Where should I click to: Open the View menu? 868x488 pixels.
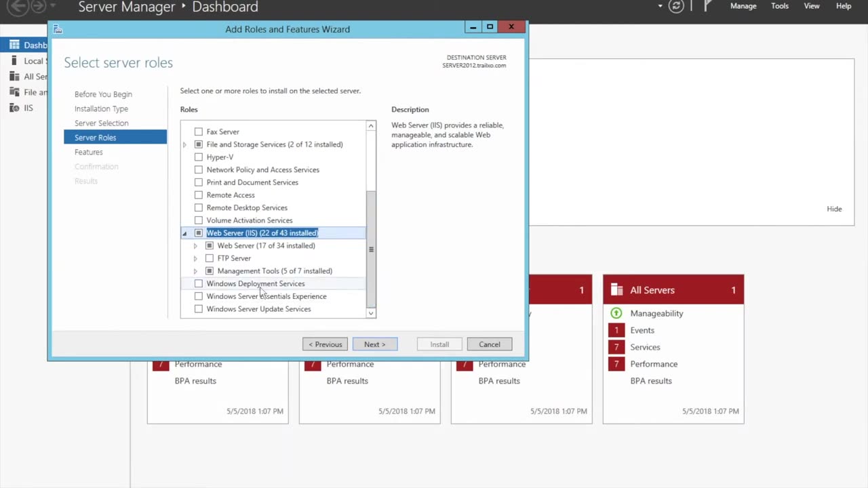click(812, 6)
